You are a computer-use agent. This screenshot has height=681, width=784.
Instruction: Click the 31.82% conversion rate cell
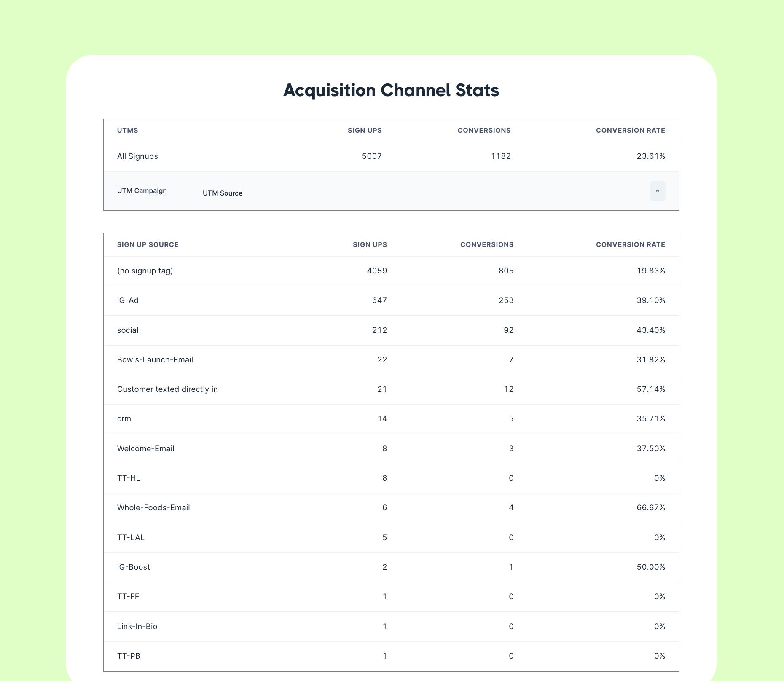coord(651,359)
